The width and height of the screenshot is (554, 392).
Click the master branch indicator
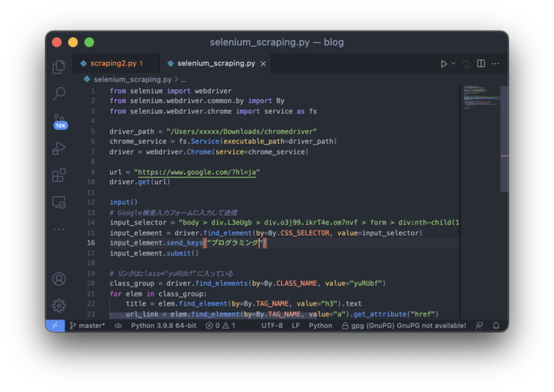pyautogui.click(x=88, y=326)
